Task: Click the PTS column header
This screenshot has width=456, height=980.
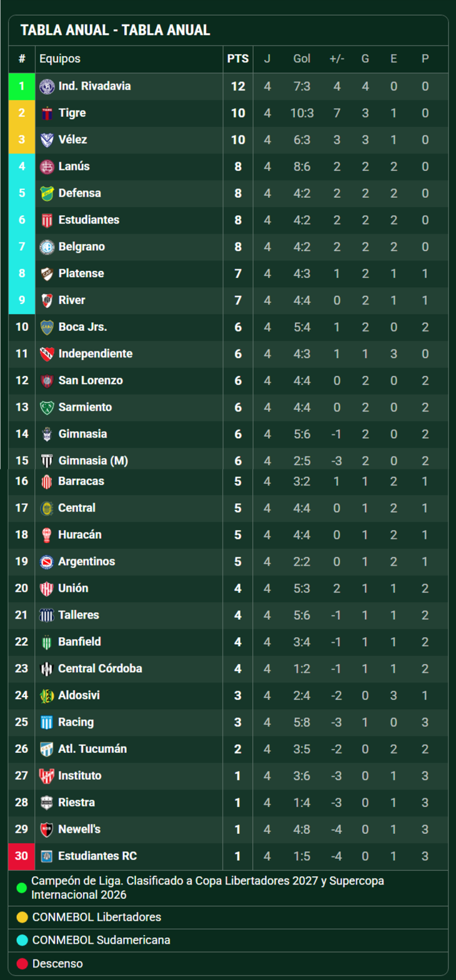Action: pos(238,59)
